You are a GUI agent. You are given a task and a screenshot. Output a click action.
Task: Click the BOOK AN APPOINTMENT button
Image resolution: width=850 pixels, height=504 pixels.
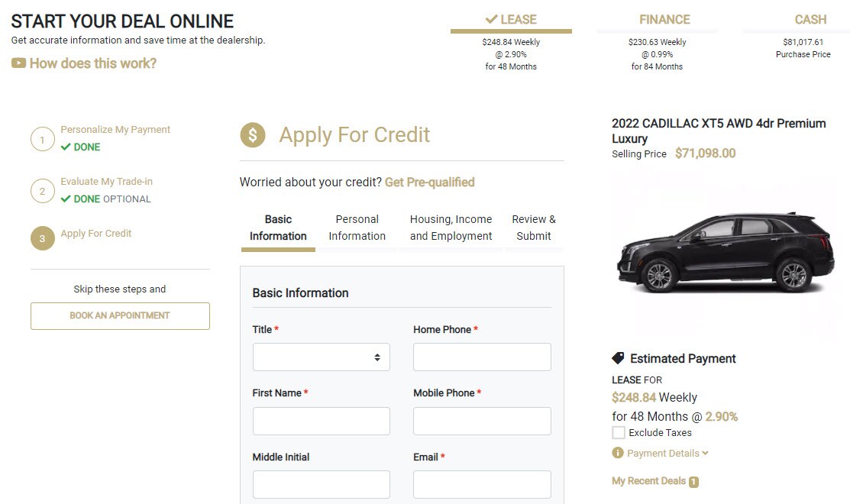[x=120, y=316]
